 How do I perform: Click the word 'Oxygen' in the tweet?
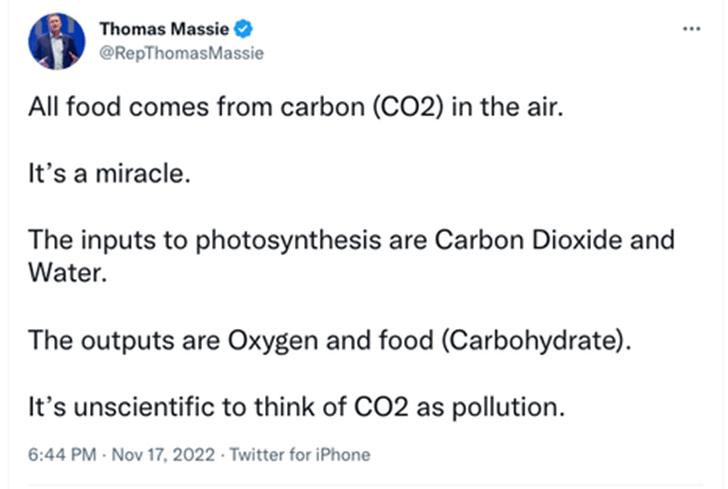point(318,340)
